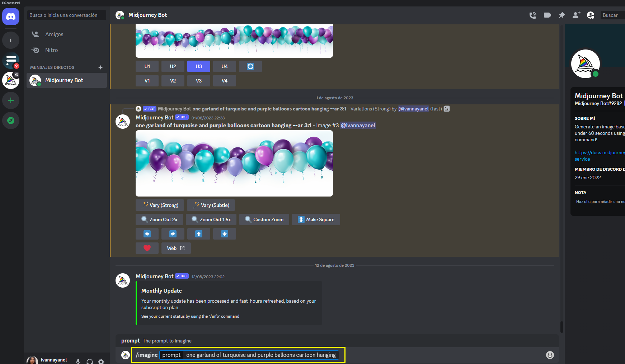Open the emoji picker
Viewport: 625px width, 364px height.
pos(550,355)
